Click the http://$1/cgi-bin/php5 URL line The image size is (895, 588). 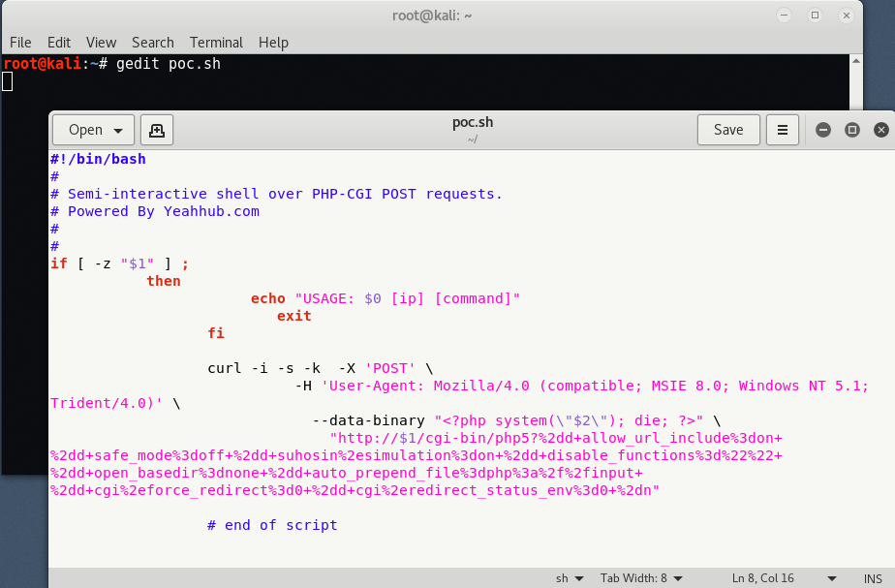(x=556, y=439)
